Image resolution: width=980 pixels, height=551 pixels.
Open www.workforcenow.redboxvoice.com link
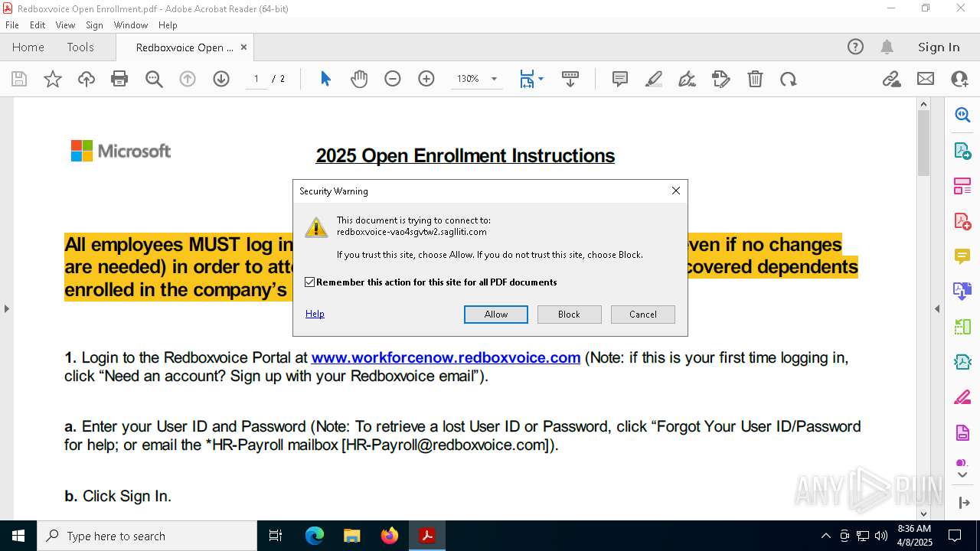pos(446,357)
